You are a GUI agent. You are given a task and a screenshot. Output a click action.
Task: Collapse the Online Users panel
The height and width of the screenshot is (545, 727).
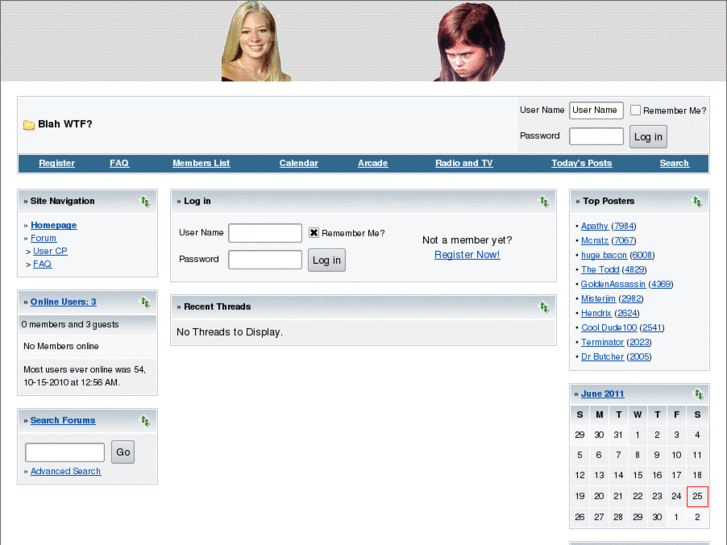(145, 302)
